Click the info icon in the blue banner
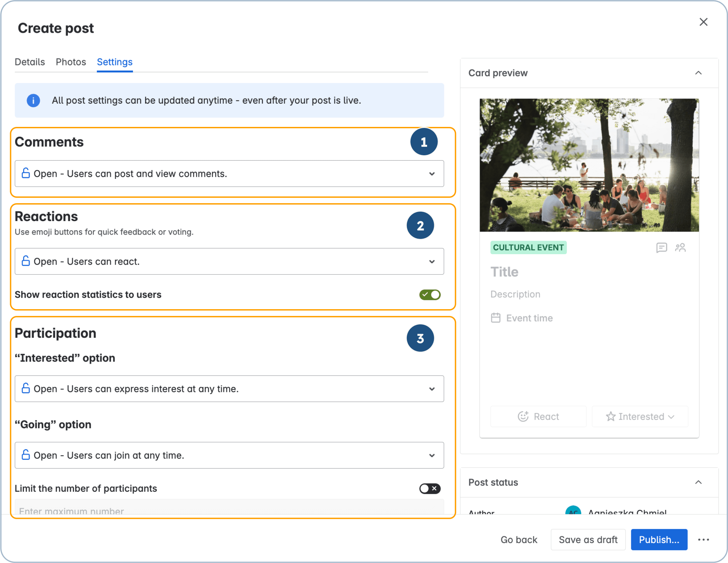This screenshot has height=563, width=728. [x=33, y=100]
